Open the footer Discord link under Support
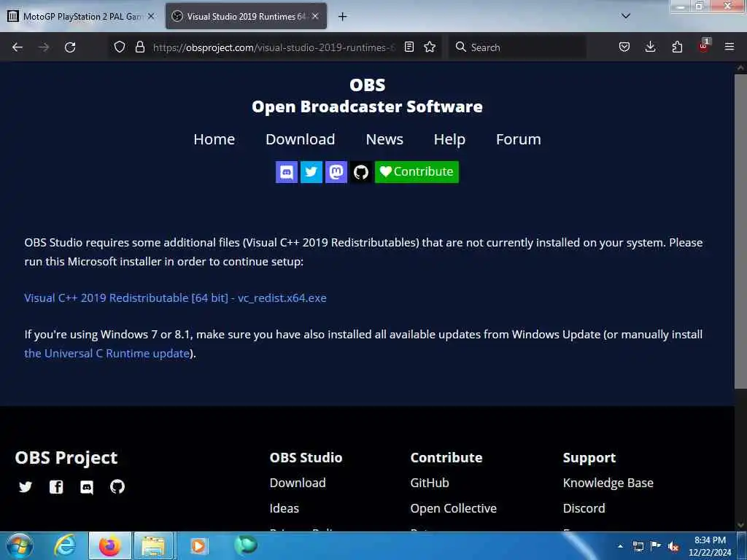The width and height of the screenshot is (747, 560). [x=584, y=508]
